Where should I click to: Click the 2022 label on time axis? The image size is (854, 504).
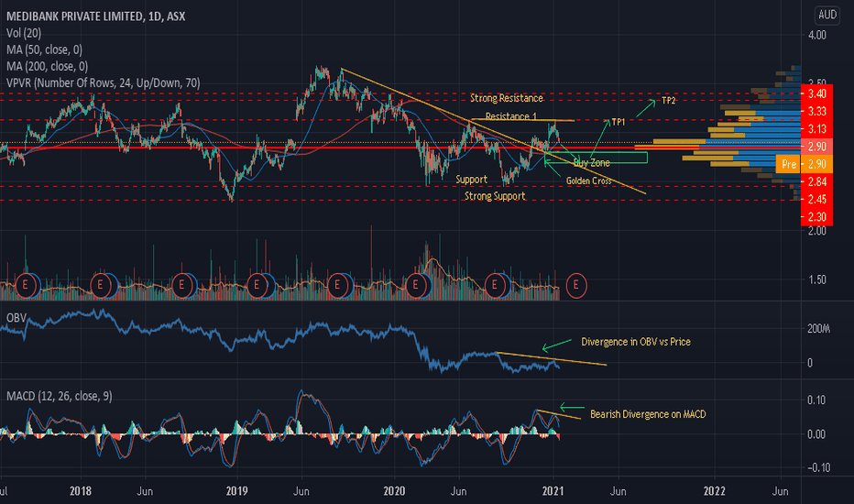[714, 491]
